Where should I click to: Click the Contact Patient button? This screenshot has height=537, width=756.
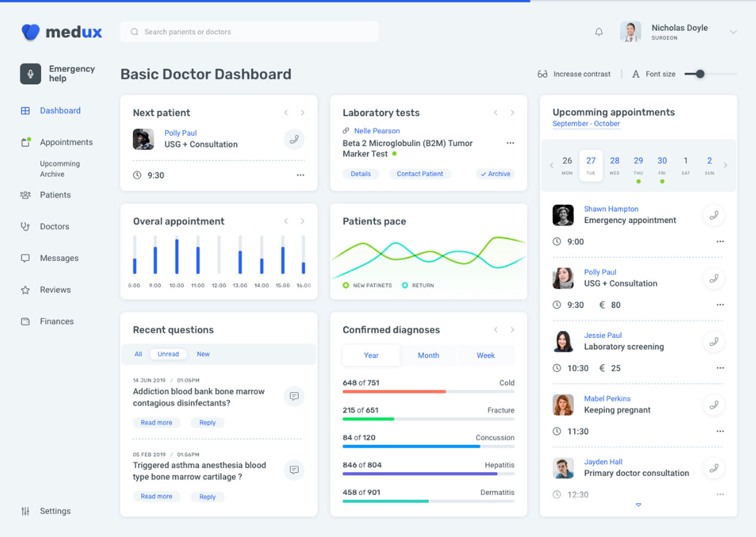click(x=420, y=174)
